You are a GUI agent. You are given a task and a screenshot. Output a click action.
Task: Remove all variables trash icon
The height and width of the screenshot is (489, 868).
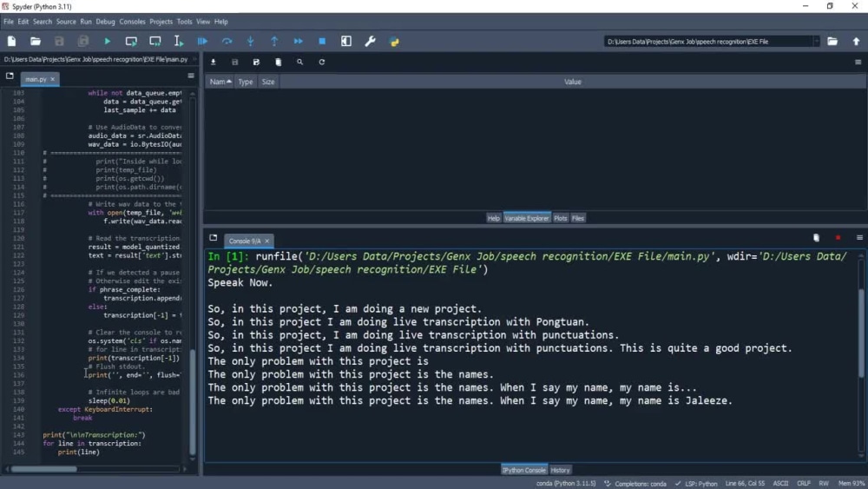279,62
